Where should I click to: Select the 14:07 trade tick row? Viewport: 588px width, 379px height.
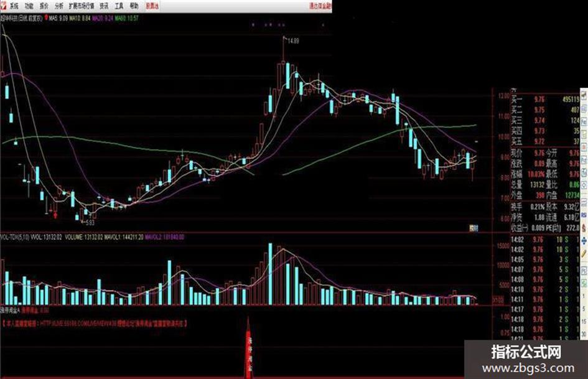tap(545, 269)
